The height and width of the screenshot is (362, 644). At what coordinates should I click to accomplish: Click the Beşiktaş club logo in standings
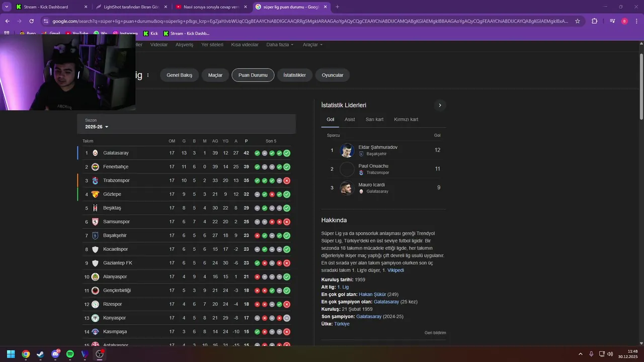95,208
